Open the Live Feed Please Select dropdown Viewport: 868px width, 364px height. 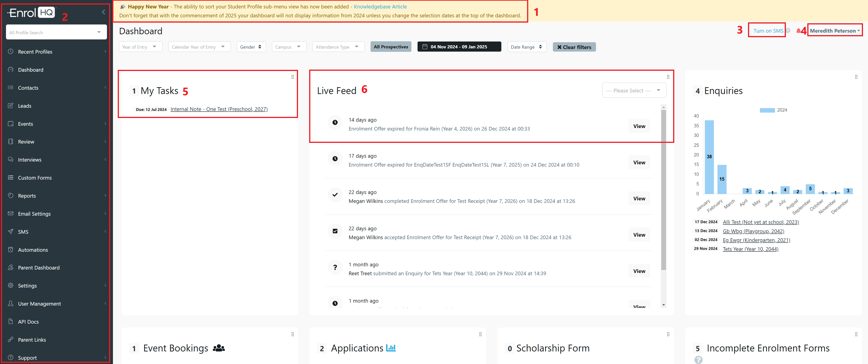point(634,90)
